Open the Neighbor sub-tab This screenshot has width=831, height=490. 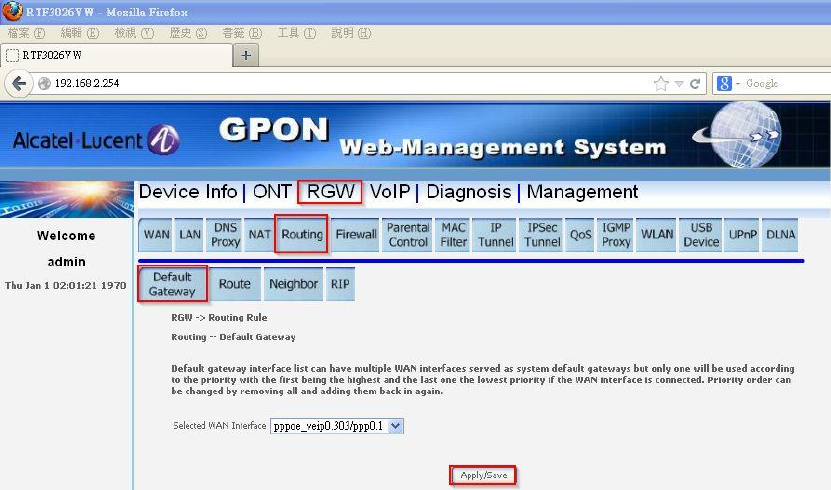pos(293,284)
